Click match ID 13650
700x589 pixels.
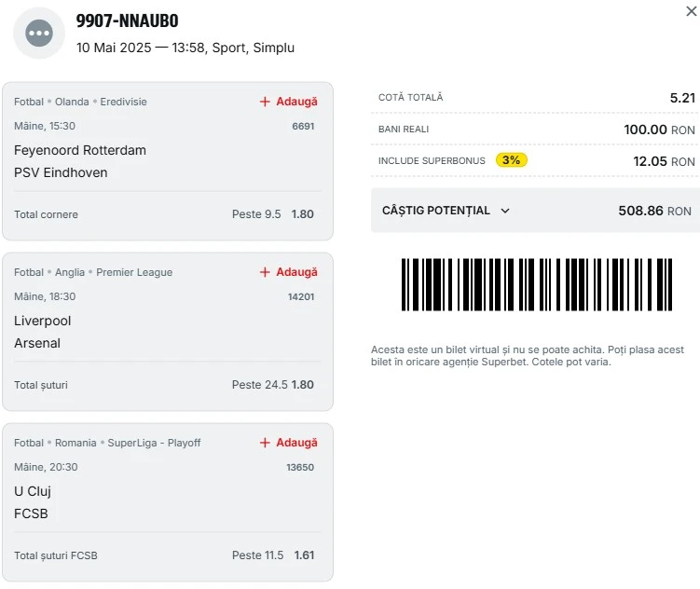300,467
